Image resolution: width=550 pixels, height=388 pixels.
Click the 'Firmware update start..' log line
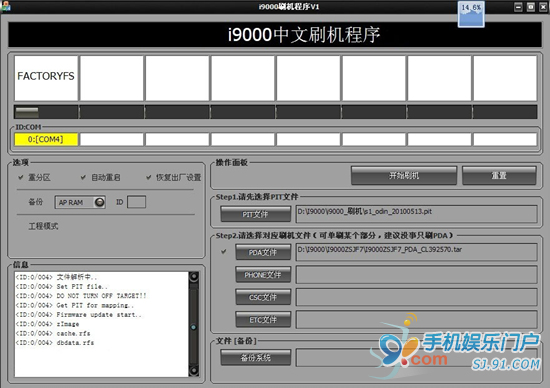click(x=79, y=315)
